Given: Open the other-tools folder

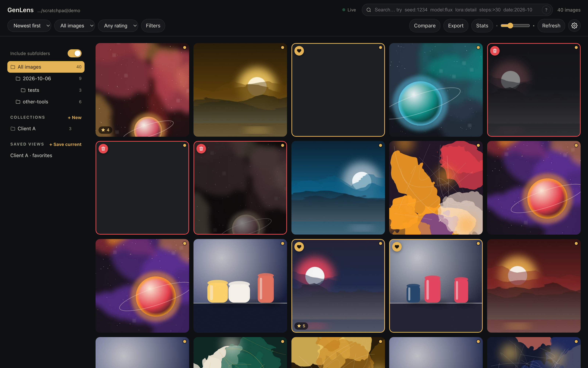Looking at the screenshot, I should coord(46,102).
